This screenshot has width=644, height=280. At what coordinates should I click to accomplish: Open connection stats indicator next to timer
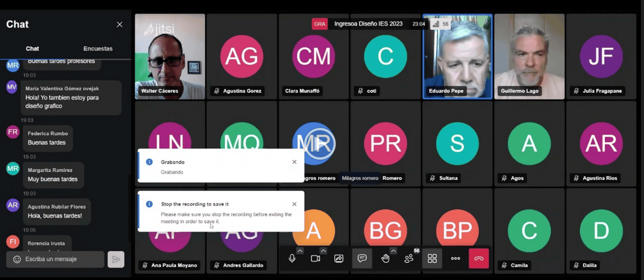(x=440, y=24)
